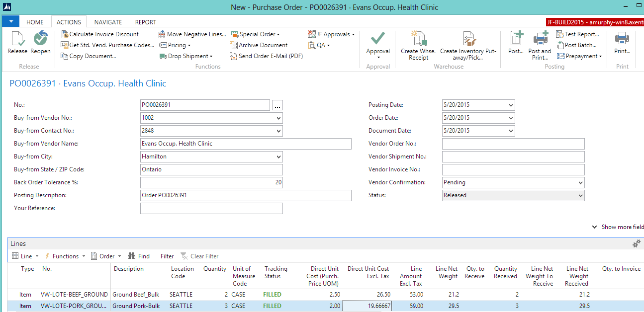Click Create Inventory Put-away/Pick icon
The image size is (644, 312).
point(468,39)
